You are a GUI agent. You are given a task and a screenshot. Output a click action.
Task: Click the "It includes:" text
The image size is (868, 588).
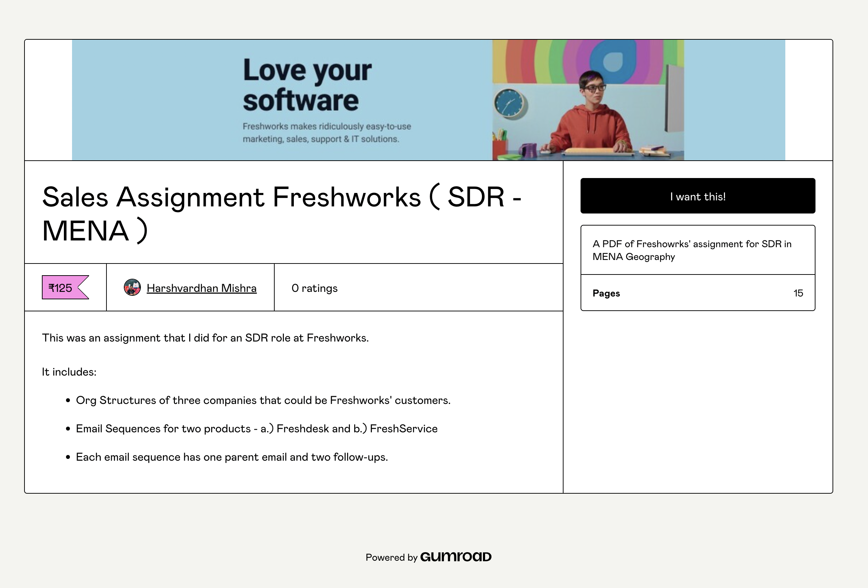[69, 372]
